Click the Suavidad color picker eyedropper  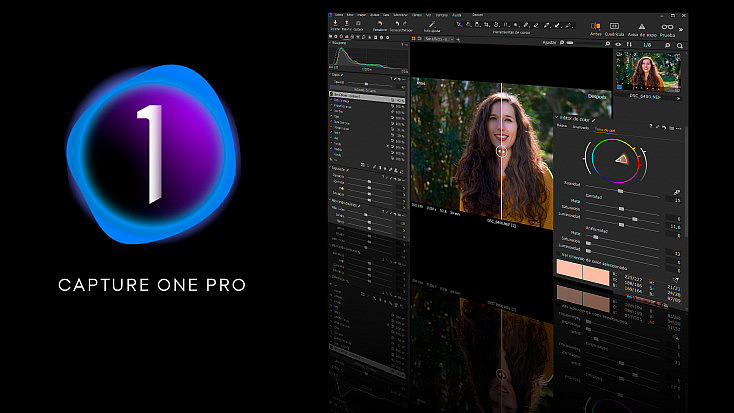click(x=677, y=192)
